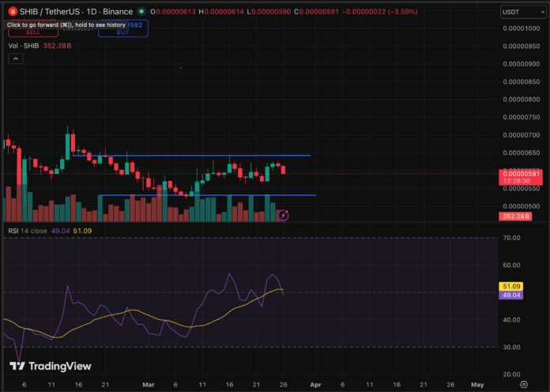Click the red volume label 352.28B
Screen dimensions: 550x392
(521, 217)
